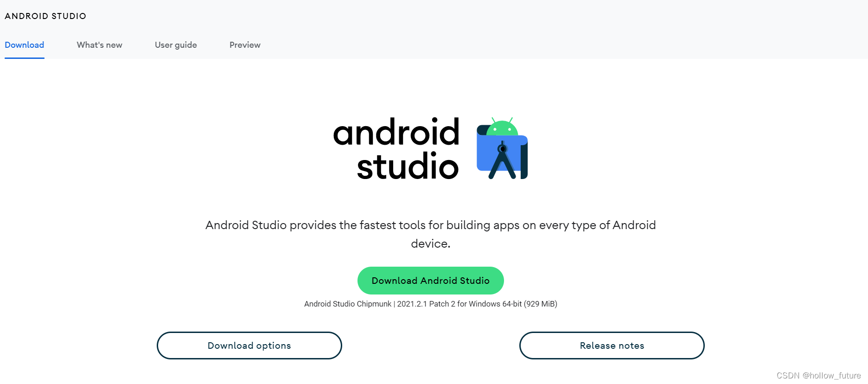Click the 'Android Studio Chipmunk | 2021.2.1 Patch 2' text
Image resolution: width=868 pixels, height=384 pixels.
[431, 304]
